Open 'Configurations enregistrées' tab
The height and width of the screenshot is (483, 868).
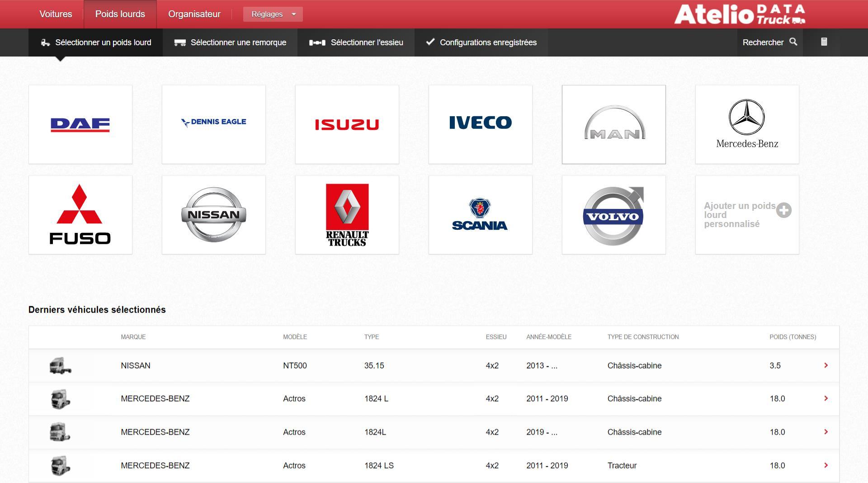(x=481, y=43)
